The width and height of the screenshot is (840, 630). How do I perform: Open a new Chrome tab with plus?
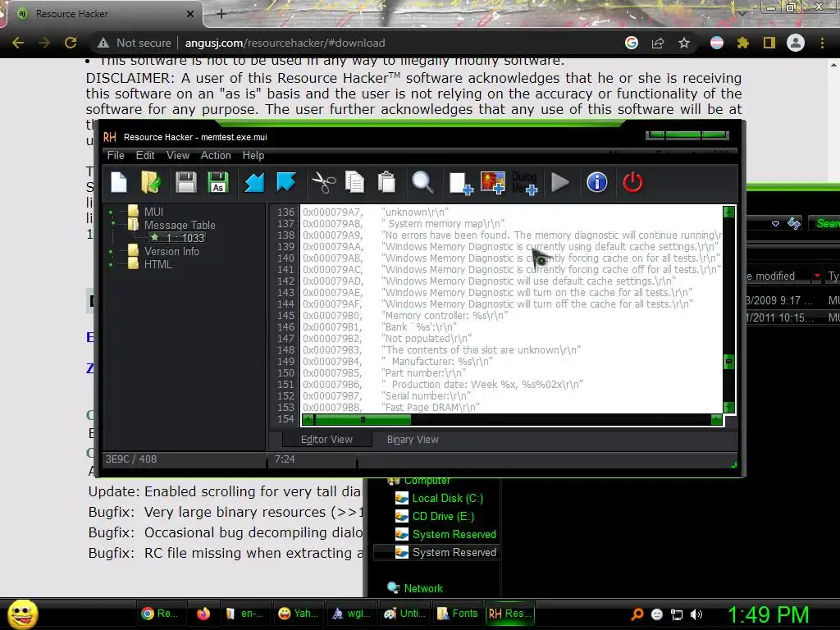[x=221, y=14]
